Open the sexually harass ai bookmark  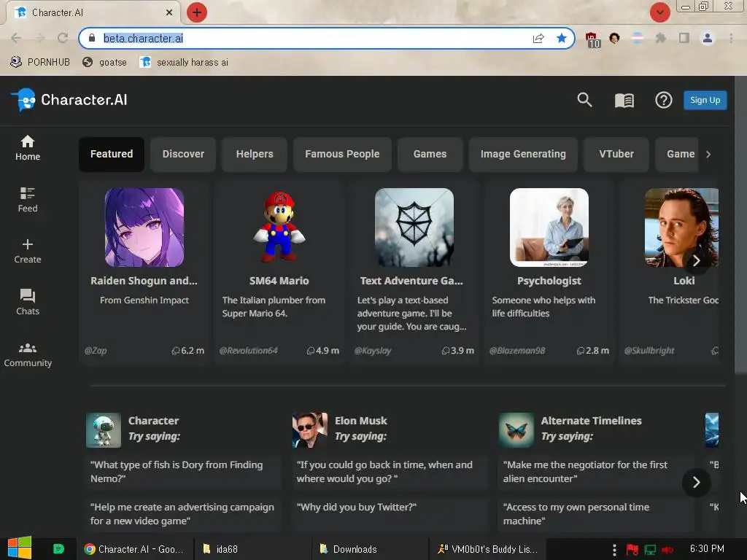point(184,63)
